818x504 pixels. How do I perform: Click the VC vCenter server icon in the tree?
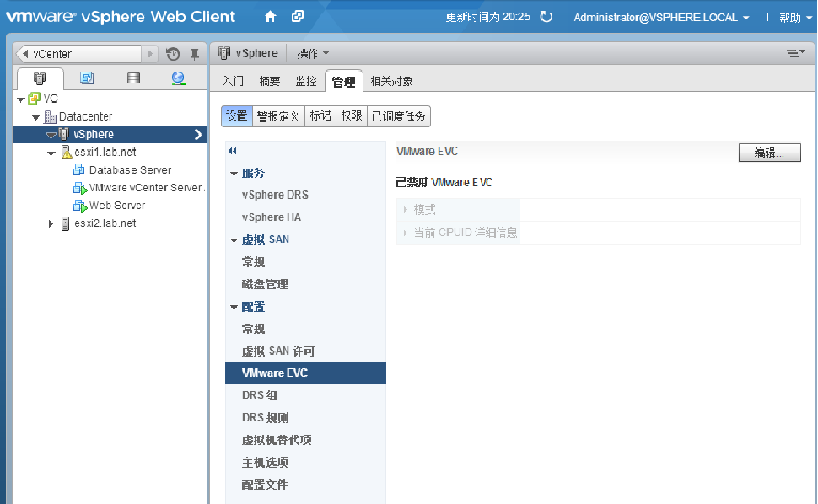pos(35,99)
